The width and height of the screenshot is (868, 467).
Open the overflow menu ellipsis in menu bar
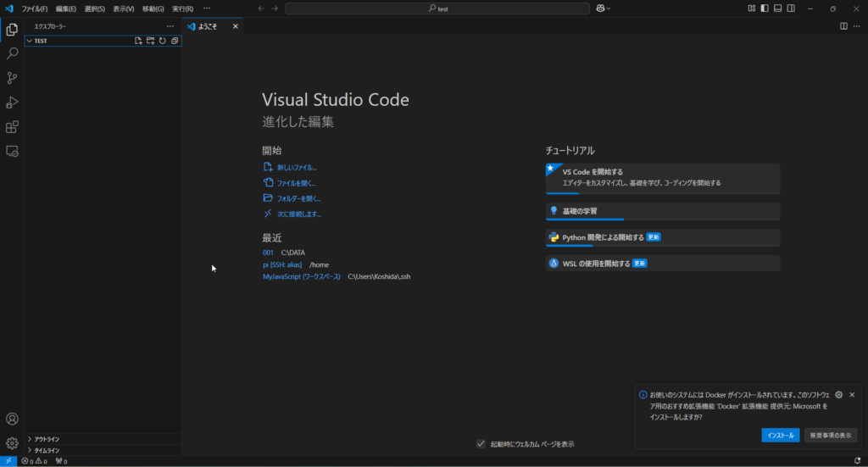(x=207, y=8)
